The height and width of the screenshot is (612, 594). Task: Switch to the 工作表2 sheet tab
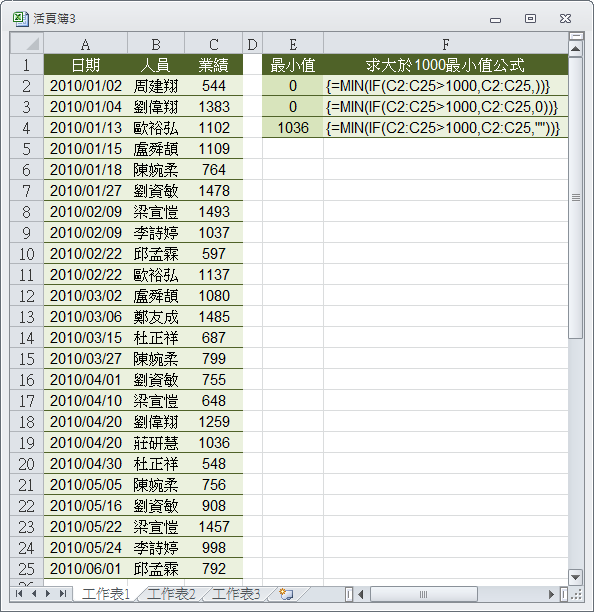(171, 594)
